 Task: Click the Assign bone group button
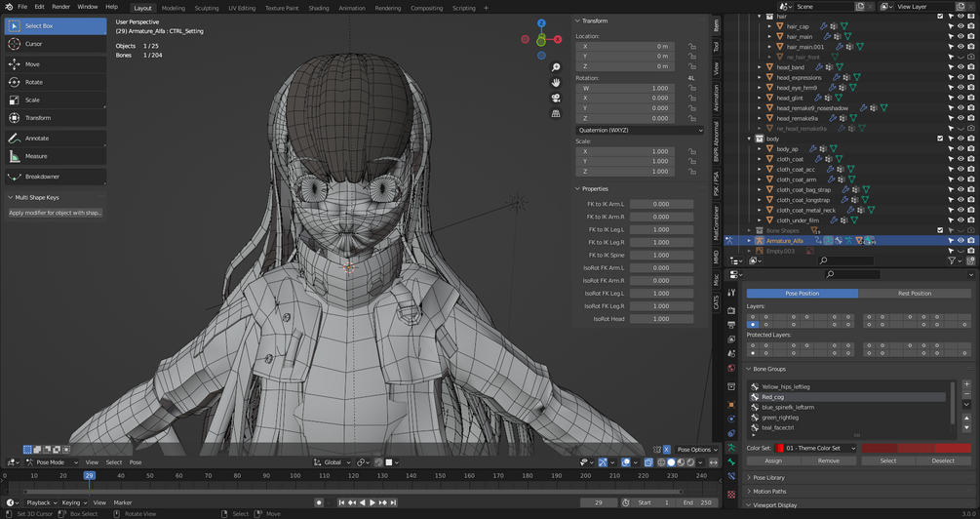pyautogui.click(x=773, y=460)
